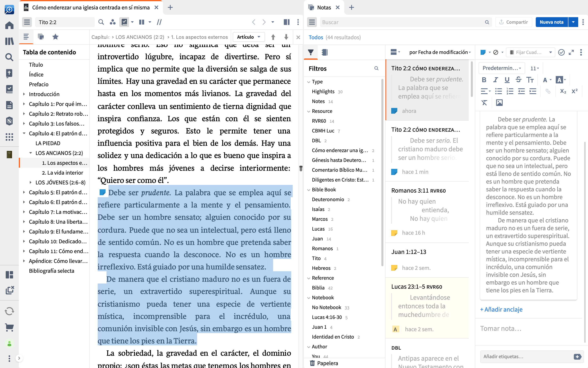Click the Underline formatting icon
Screen dimensions: 588x368
coord(507,80)
